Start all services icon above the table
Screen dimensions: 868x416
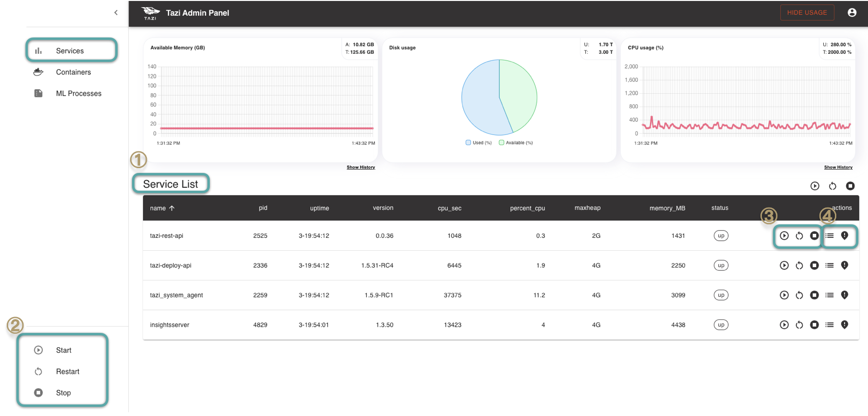click(x=815, y=186)
